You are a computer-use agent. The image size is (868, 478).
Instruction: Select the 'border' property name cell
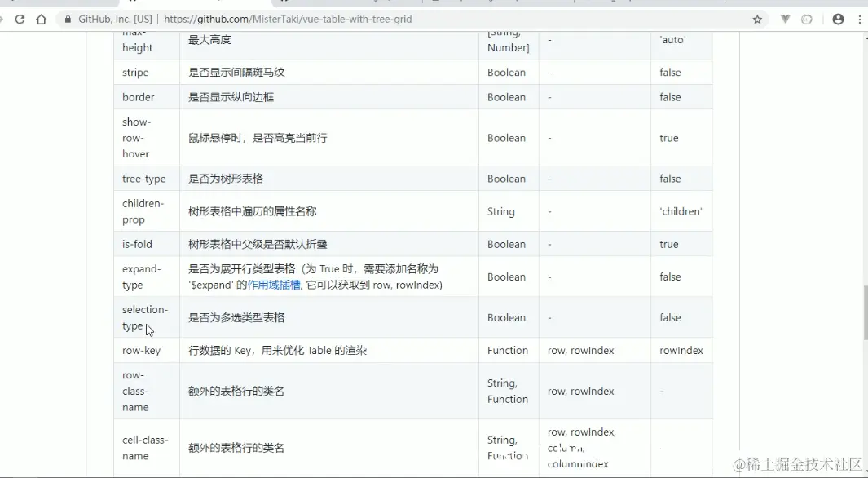[147, 97]
